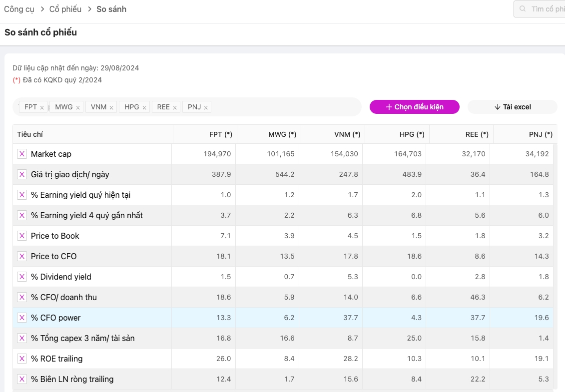Download data with Tải excel button

tap(512, 107)
